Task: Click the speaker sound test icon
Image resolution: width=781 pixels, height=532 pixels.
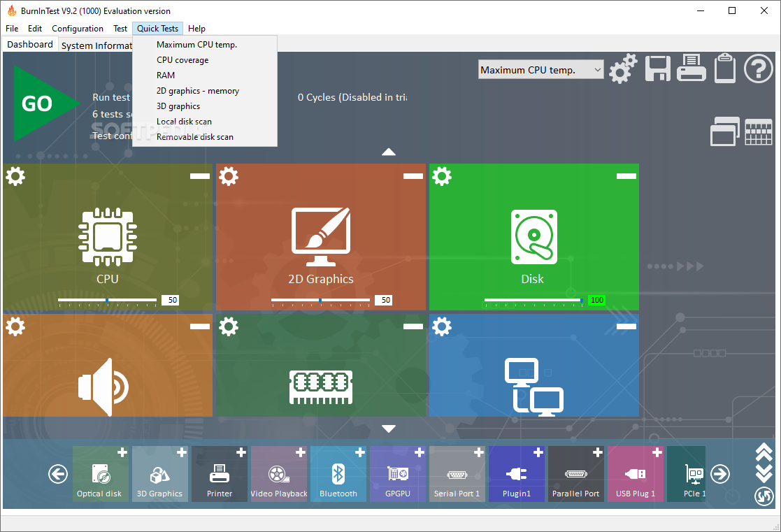Action: pos(103,387)
